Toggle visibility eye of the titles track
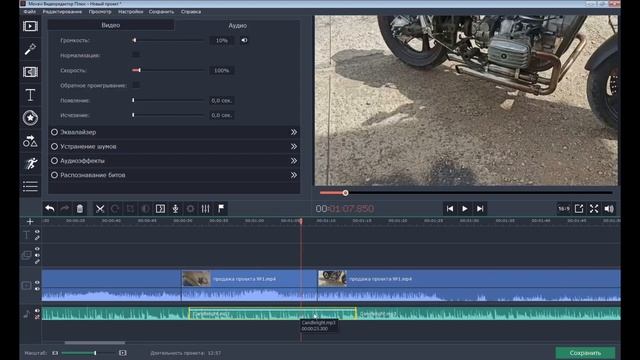This screenshot has height=360, width=640. (37, 232)
